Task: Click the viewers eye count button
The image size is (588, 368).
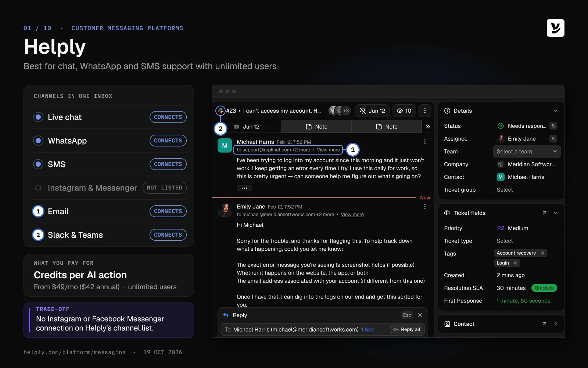Action: tap(404, 111)
